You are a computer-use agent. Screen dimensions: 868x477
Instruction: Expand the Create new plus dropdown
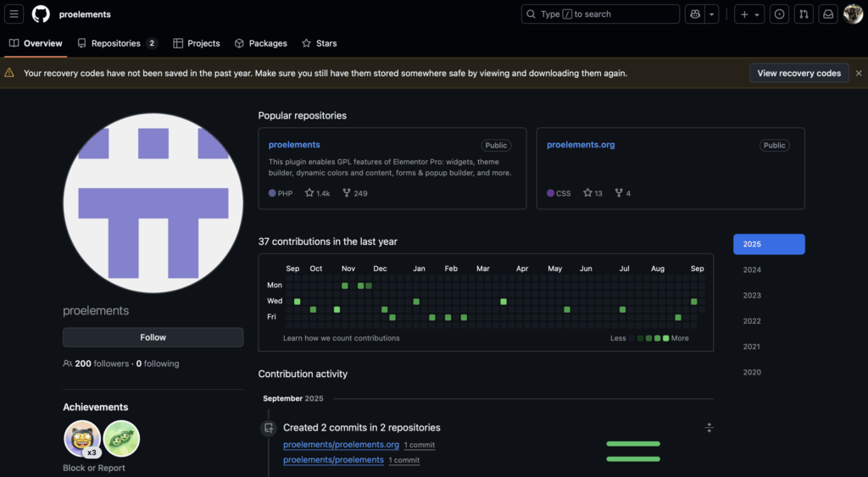tap(748, 14)
